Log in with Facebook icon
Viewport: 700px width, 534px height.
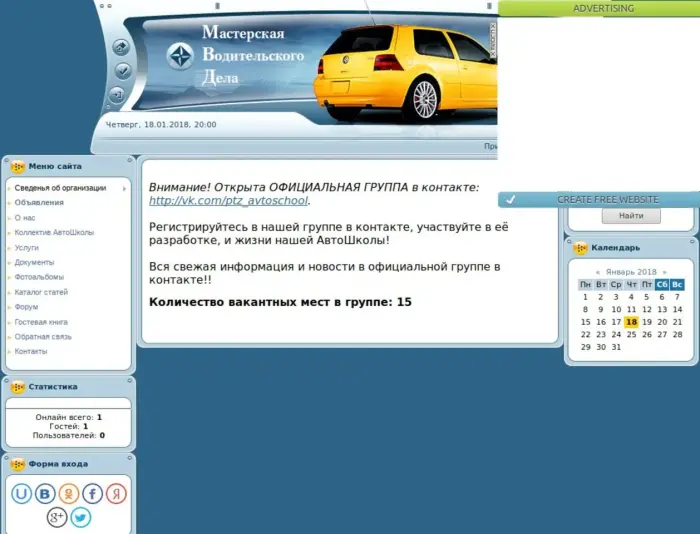point(93,493)
